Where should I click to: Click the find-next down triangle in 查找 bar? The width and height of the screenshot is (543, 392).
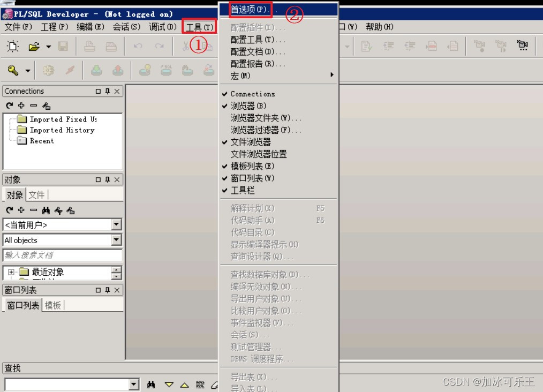tap(169, 385)
